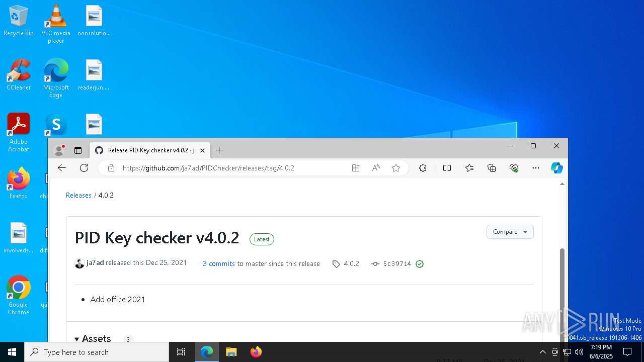Open Browser essentials heart icon
Image resolution: width=644 pixels, height=362 pixels.
(x=514, y=168)
